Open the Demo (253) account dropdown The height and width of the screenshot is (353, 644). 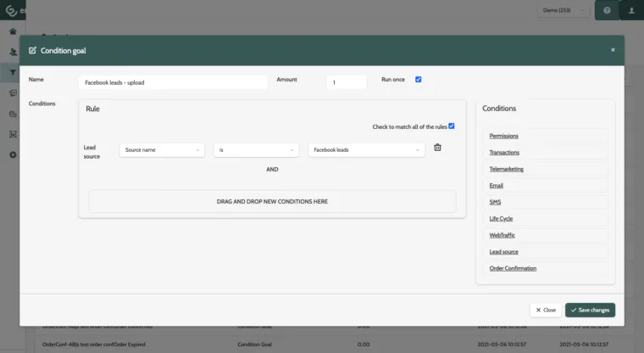click(563, 10)
